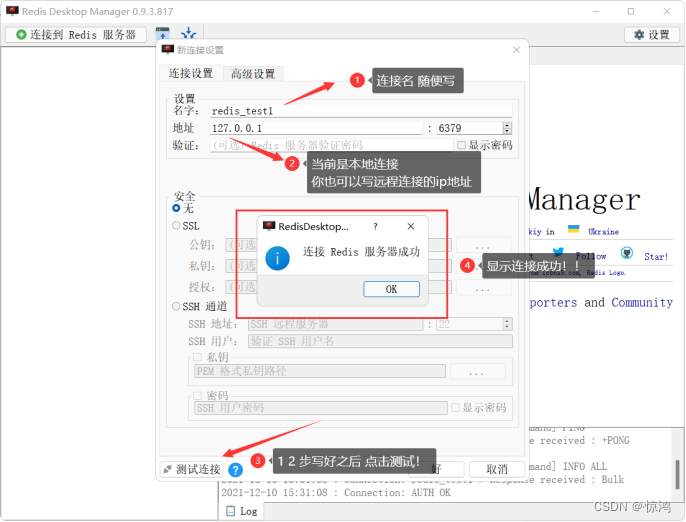The height and width of the screenshot is (522, 686).
Task: Toggle the 密码 checkbox under SSH
Action: [197, 396]
